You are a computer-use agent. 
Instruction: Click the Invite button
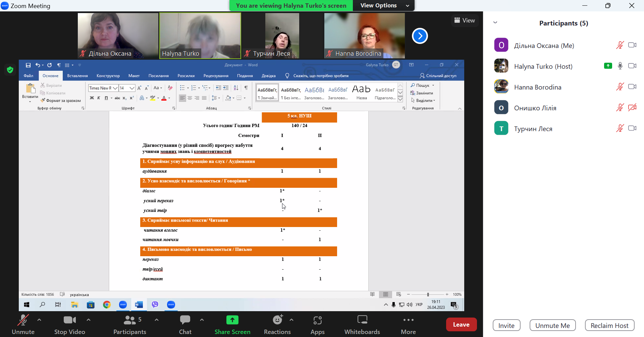coord(506,325)
